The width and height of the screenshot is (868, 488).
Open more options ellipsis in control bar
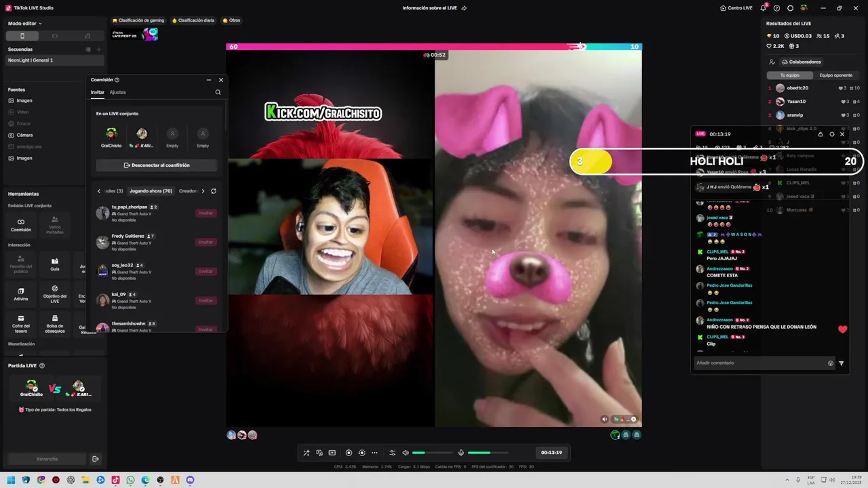[374, 453]
